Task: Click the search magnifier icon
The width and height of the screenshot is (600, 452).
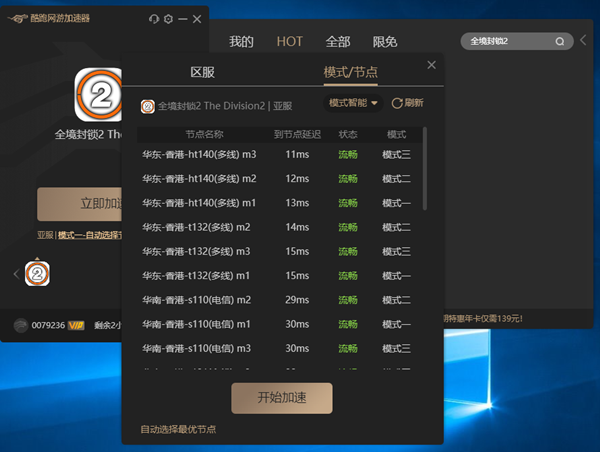Action: click(559, 41)
